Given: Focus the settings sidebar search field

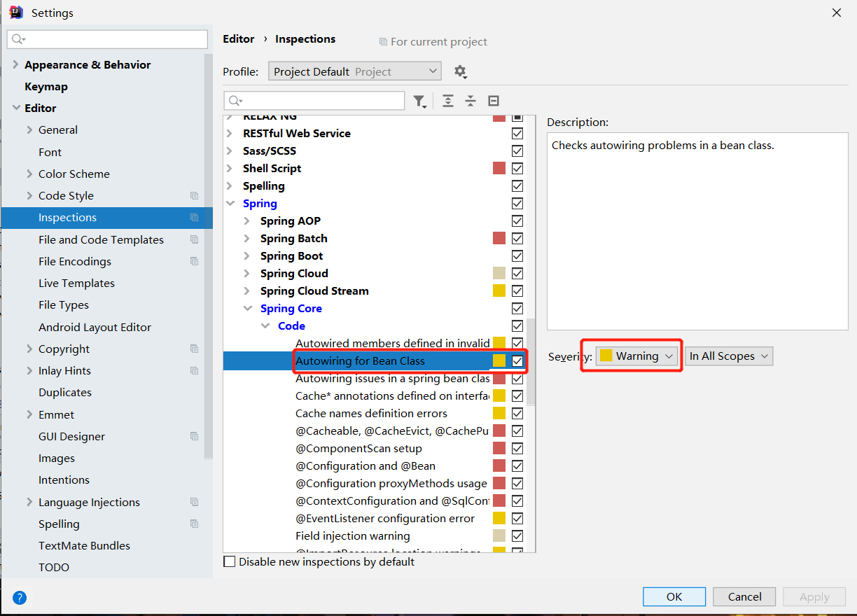Looking at the screenshot, I should [107, 39].
